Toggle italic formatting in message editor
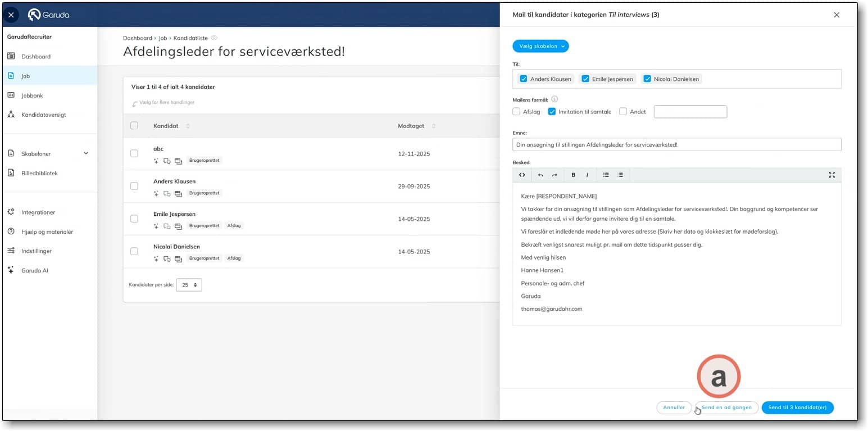The height and width of the screenshot is (431, 868). [x=587, y=175]
